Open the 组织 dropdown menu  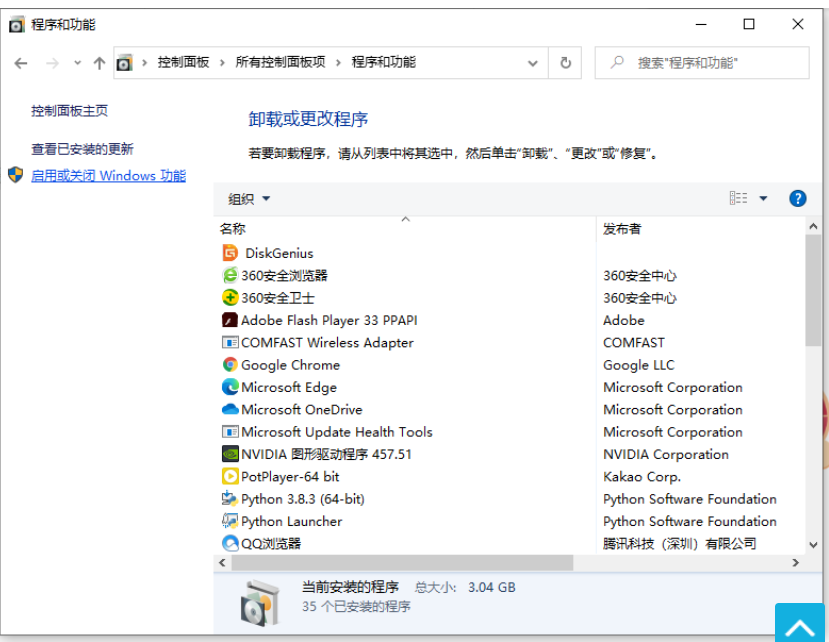pos(249,199)
